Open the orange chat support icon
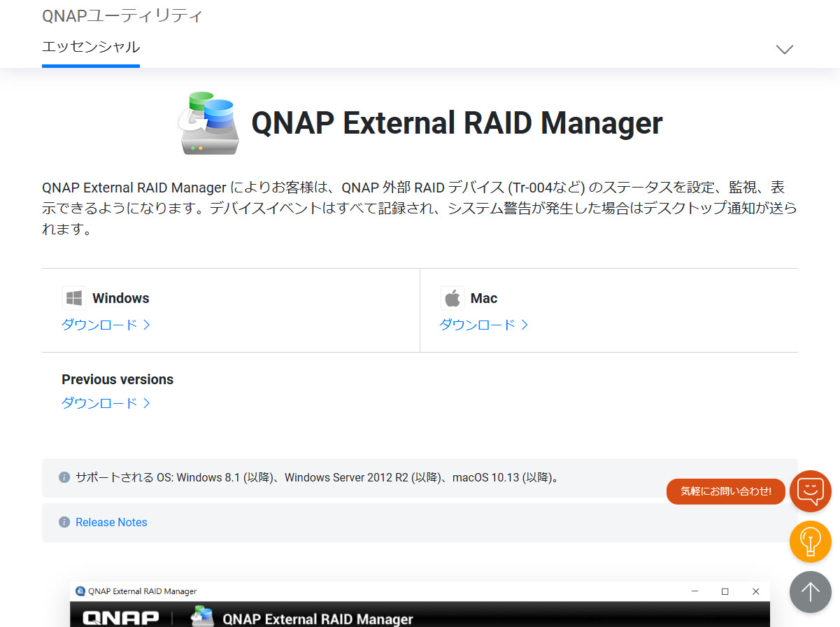This screenshot has height=627, width=840. (x=811, y=491)
